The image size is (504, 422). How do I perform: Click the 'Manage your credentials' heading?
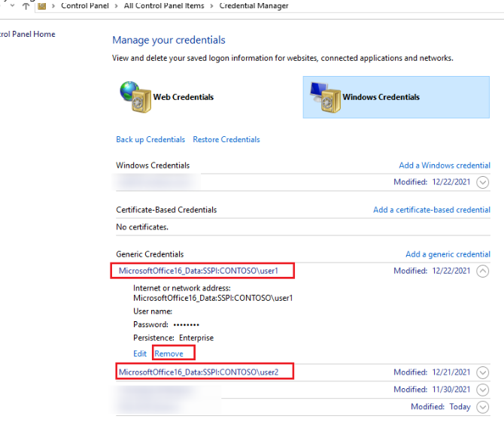169,40
